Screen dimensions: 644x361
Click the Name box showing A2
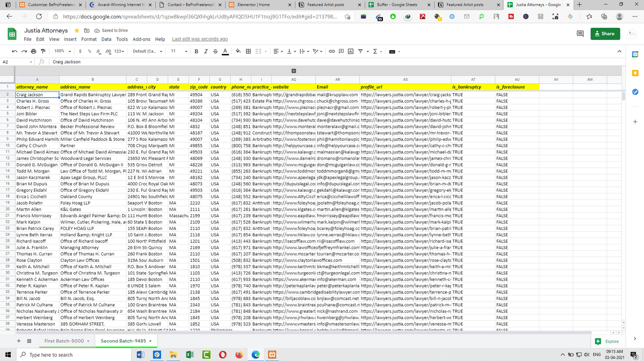click(17, 62)
